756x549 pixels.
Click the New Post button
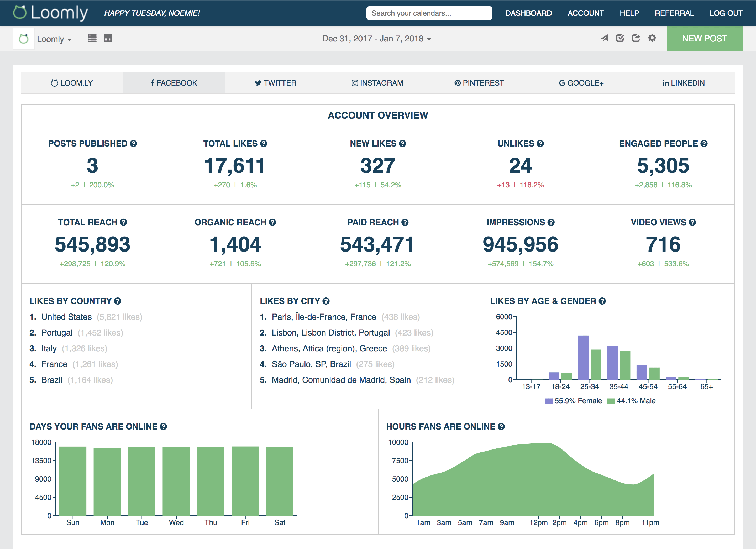click(704, 39)
